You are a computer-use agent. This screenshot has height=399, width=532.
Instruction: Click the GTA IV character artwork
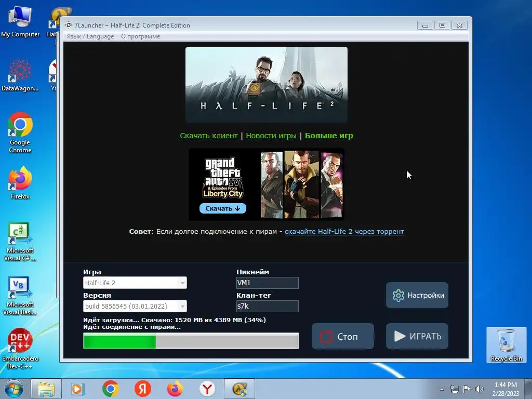tap(302, 184)
